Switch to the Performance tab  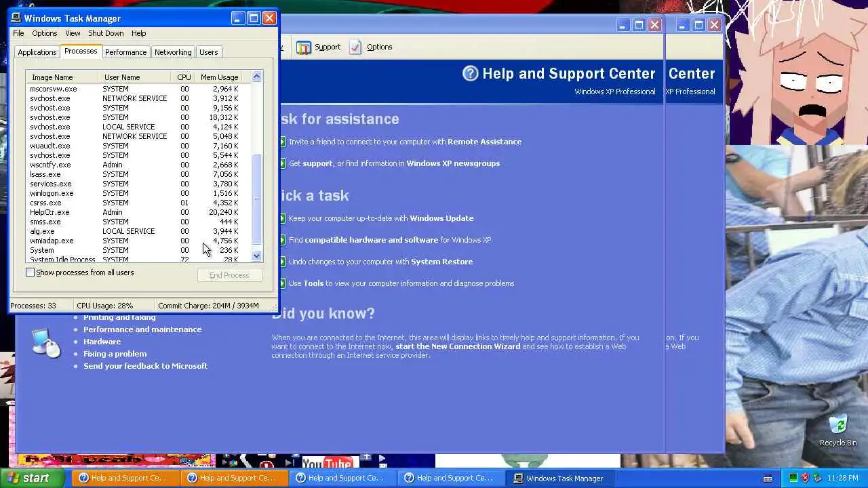(125, 52)
